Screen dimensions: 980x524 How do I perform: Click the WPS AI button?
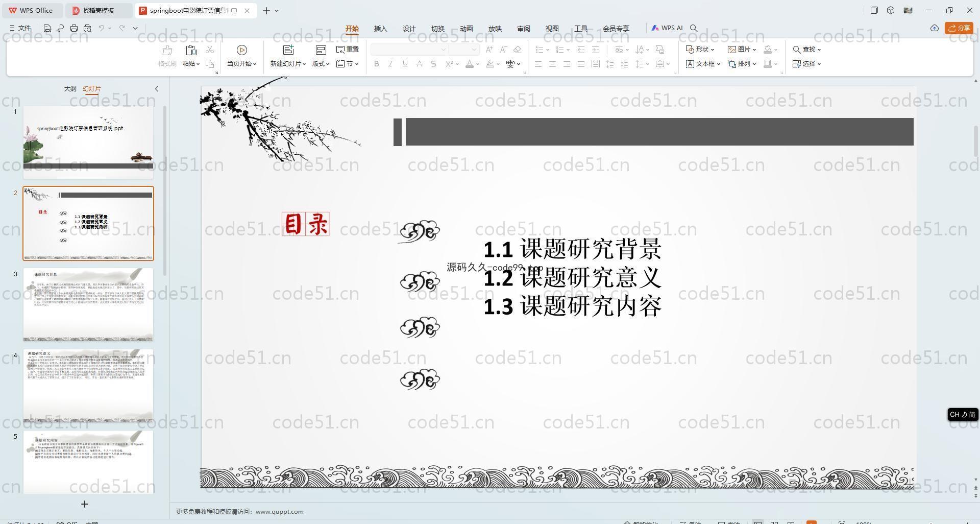coord(667,28)
